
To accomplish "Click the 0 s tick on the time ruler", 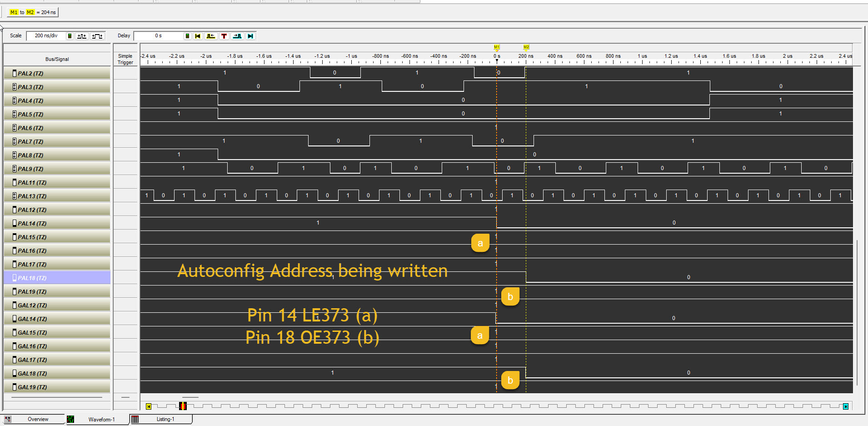I will [x=497, y=56].
